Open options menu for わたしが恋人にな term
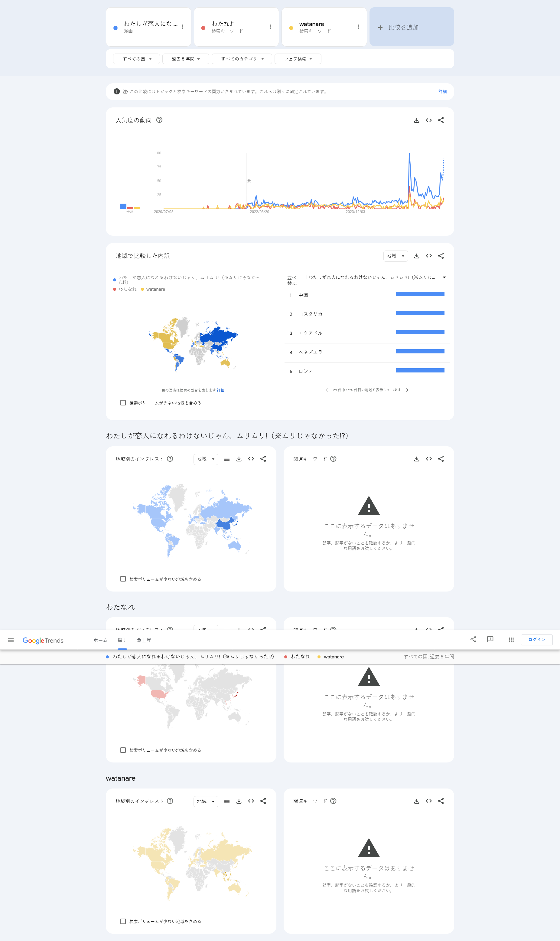 click(183, 27)
